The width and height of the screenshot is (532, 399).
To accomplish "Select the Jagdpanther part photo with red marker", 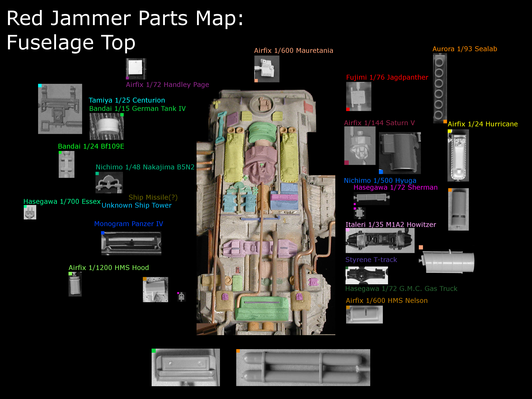I will pos(359,96).
